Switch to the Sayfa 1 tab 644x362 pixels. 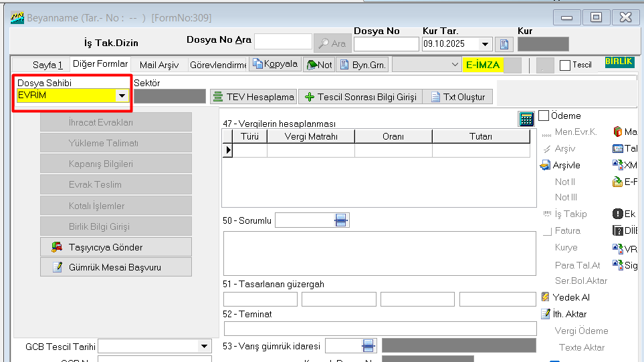47,65
